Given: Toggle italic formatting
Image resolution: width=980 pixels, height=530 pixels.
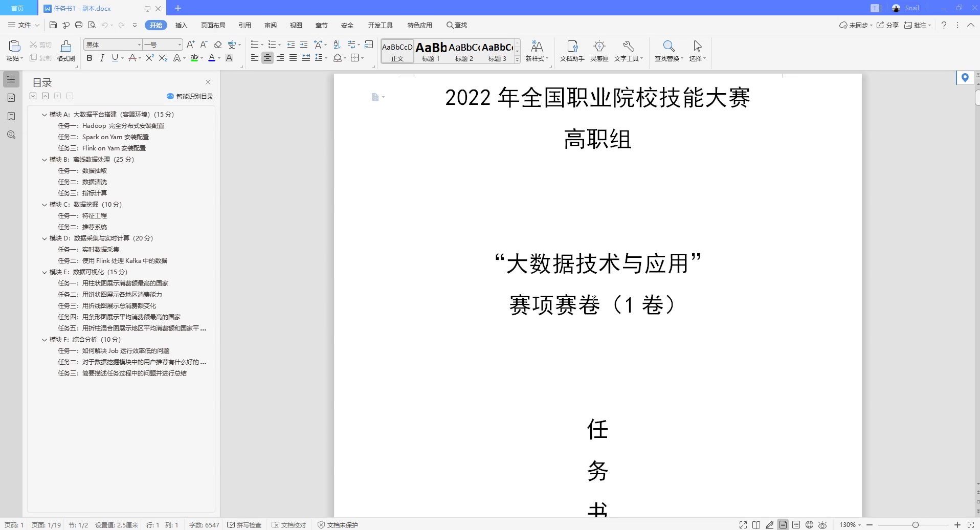Looking at the screenshot, I should point(102,58).
